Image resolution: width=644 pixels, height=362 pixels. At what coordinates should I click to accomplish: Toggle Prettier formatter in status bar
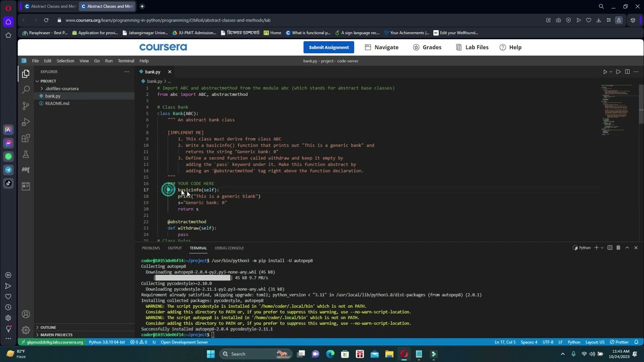619,342
